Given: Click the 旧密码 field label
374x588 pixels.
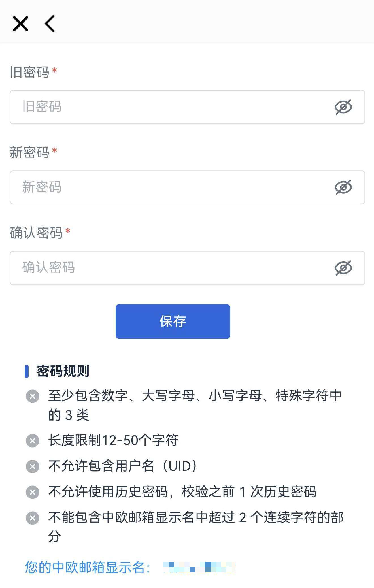Looking at the screenshot, I should (30, 72).
